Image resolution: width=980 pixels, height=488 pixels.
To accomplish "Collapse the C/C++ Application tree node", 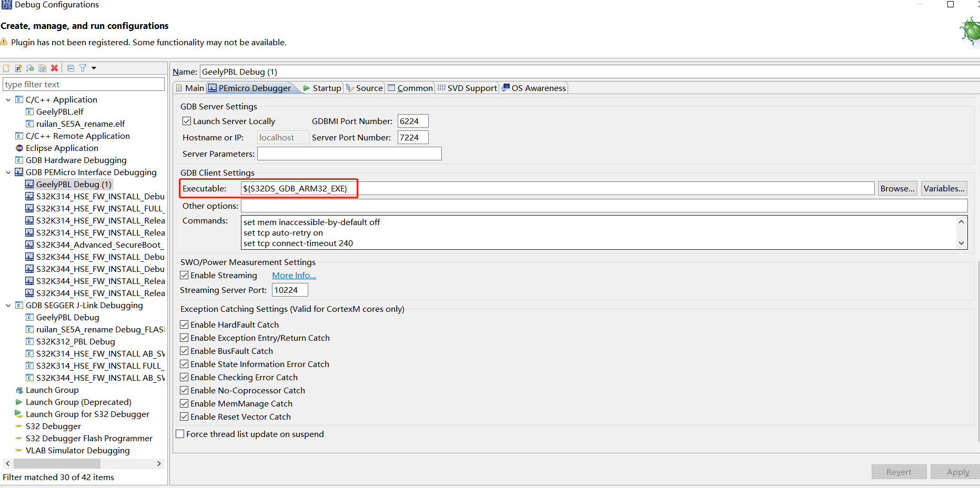I will click(7, 99).
